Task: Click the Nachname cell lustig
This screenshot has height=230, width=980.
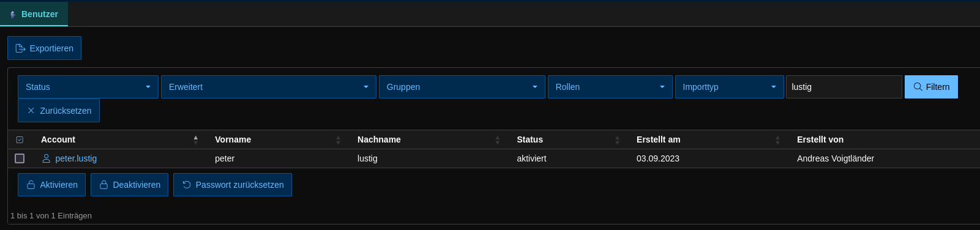Action: pos(367,158)
